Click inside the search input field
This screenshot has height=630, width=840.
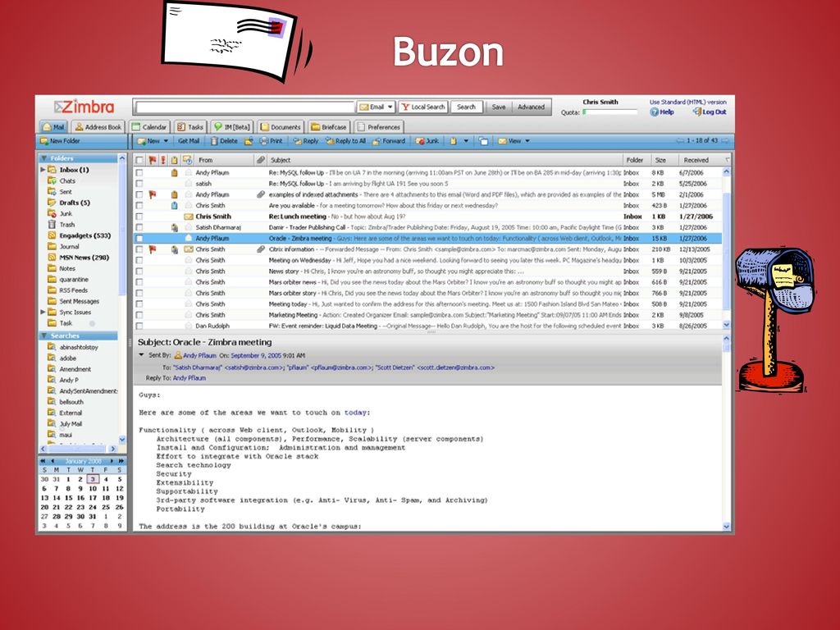pyautogui.click(x=244, y=107)
